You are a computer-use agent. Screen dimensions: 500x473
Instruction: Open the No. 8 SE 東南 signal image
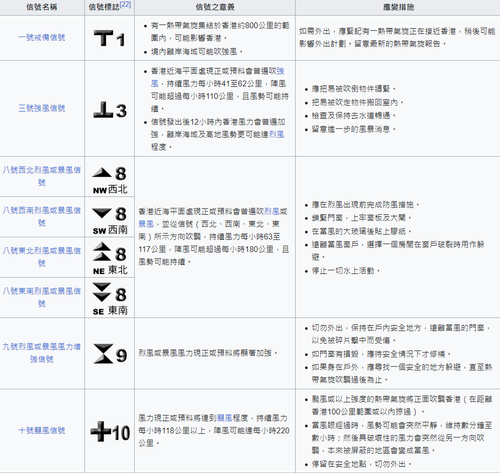(110, 299)
